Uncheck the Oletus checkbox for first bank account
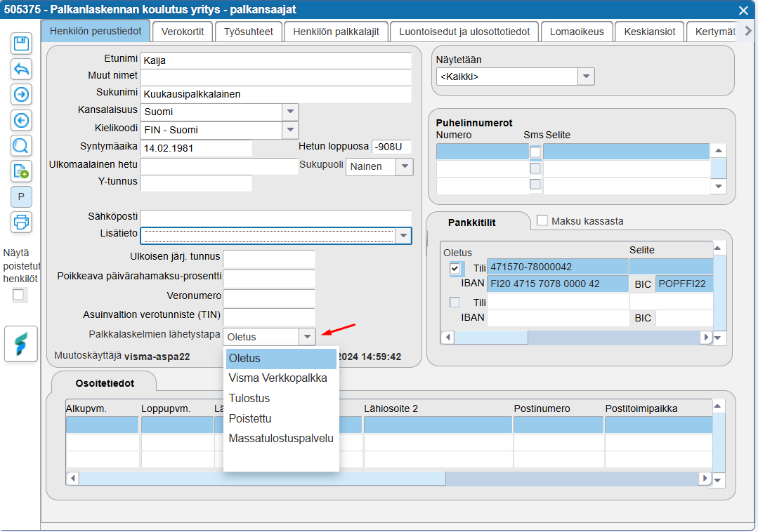Screen dimensions: 758x532 click(x=456, y=267)
